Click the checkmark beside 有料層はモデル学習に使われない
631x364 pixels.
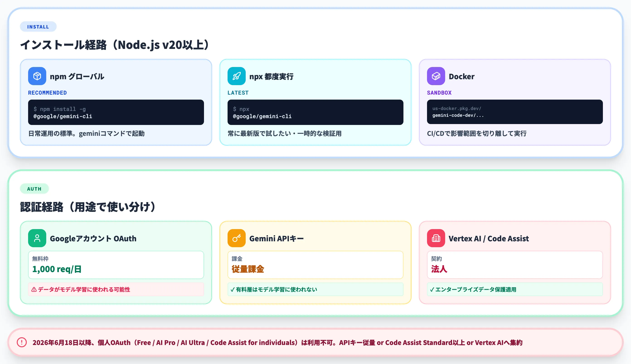point(233,290)
